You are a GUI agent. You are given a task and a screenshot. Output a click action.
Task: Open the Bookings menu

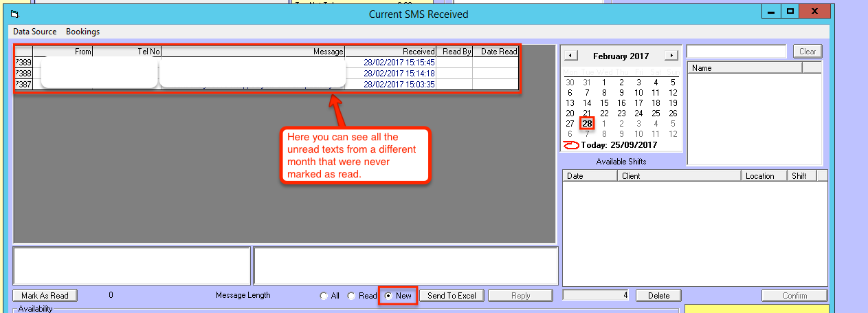coord(82,32)
